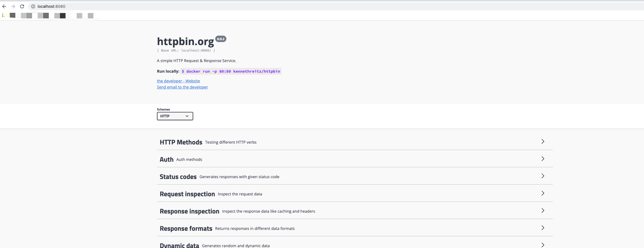Expand the HTTP Methods section
644x248 pixels.
355,142
